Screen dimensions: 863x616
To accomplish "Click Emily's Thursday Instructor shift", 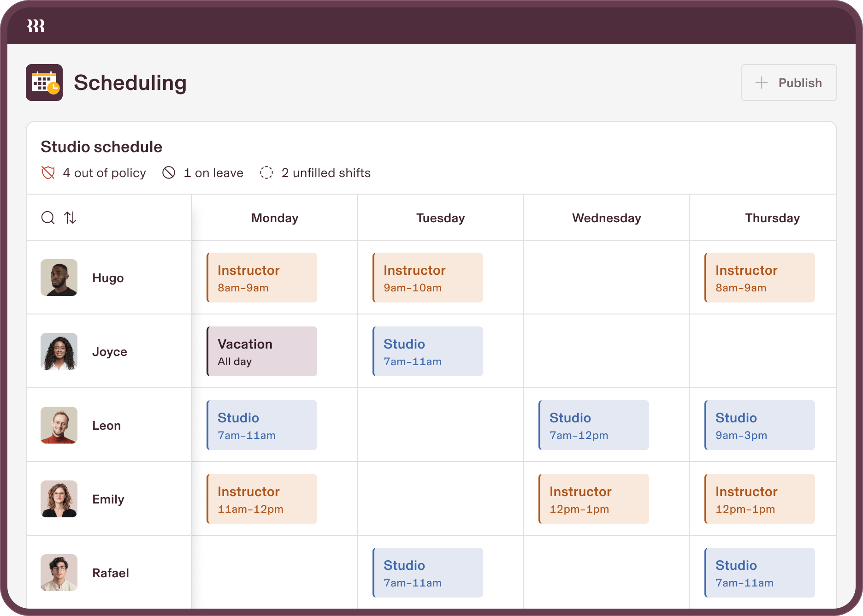I will tap(760, 498).
